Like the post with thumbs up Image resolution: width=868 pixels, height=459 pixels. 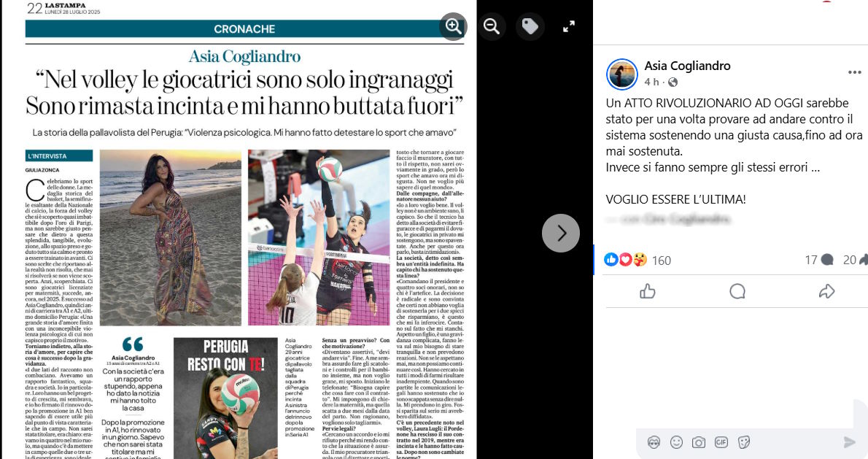click(647, 291)
